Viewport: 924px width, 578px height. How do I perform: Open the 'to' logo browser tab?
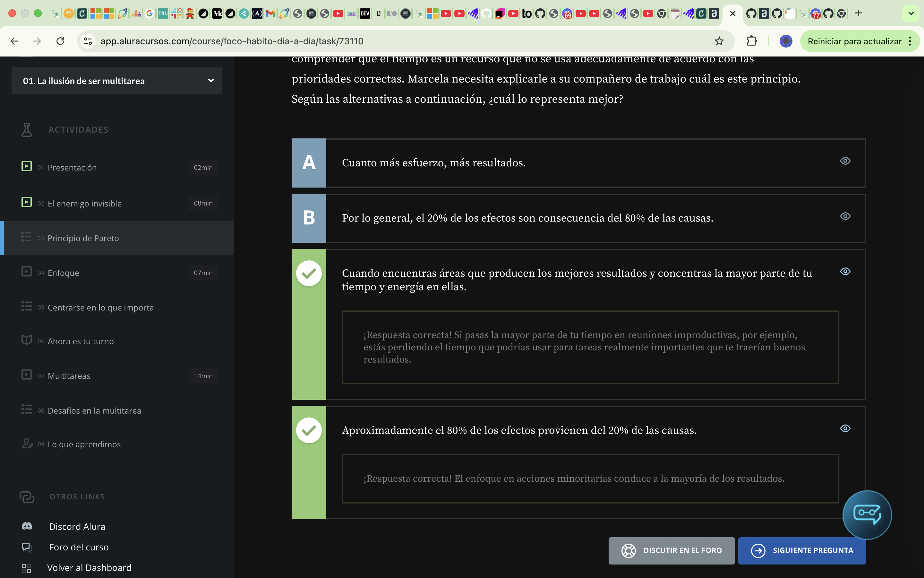point(527,14)
